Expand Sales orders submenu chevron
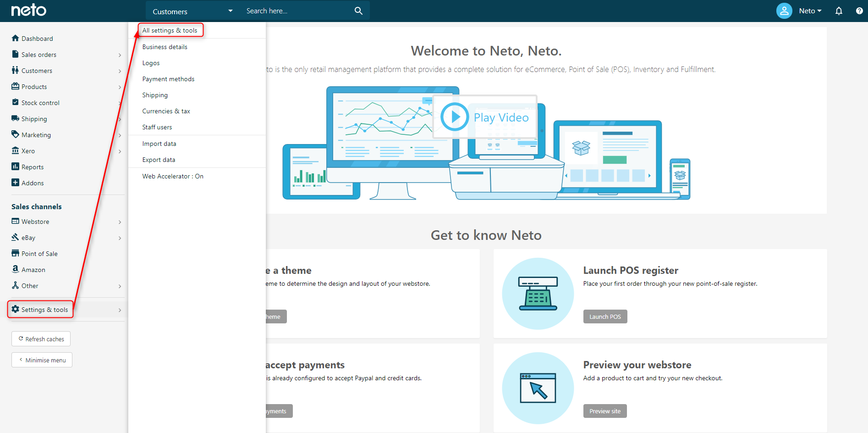The height and width of the screenshot is (433, 868). click(120, 55)
